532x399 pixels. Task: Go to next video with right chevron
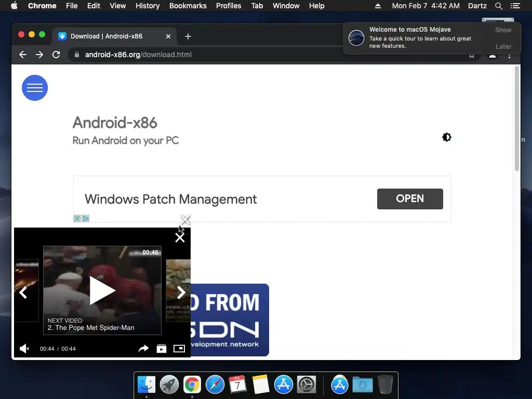(181, 292)
